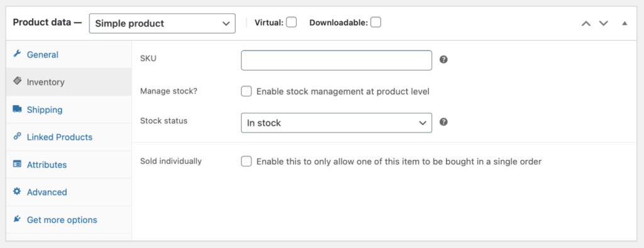Image resolution: width=644 pixels, height=248 pixels.
Task: Switch to the Shipping tab
Action: pyautogui.click(x=69, y=110)
